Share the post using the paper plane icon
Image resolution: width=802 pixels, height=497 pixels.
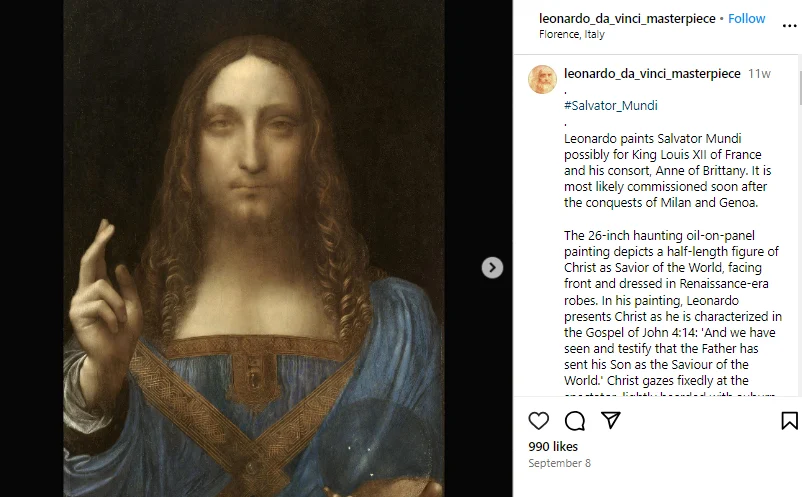pyautogui.click(x=611, y=420)
